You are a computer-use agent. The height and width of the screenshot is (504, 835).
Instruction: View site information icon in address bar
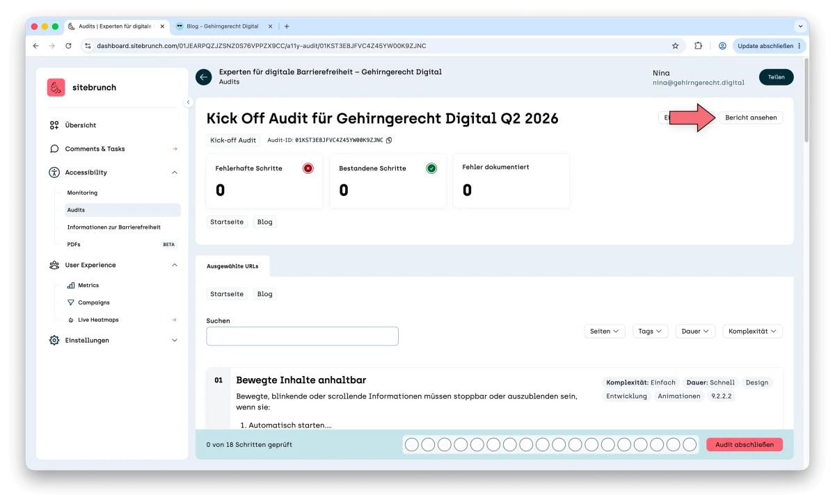(x=88, y=46)
